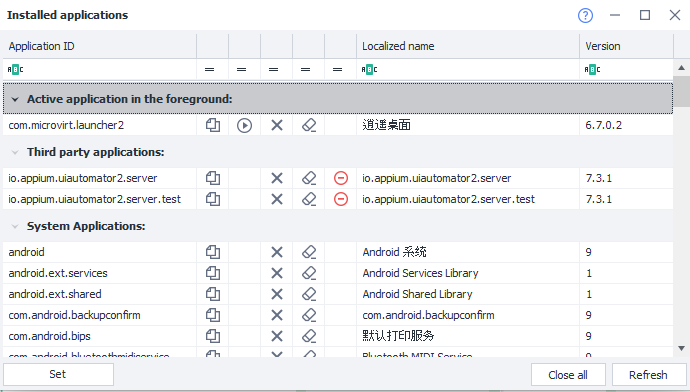Sort by Version column header
Image resolution: width=690 pixels, height=392 pixels.
[626, 46]
